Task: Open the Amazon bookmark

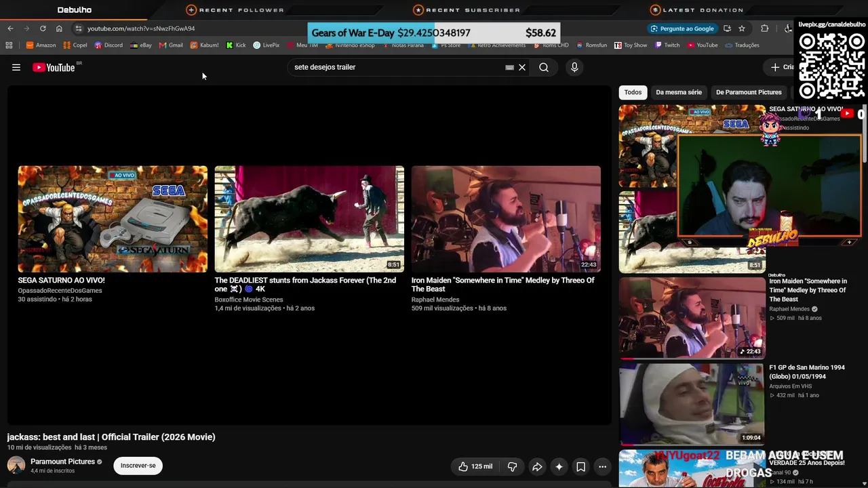Action: click(41, 45)
